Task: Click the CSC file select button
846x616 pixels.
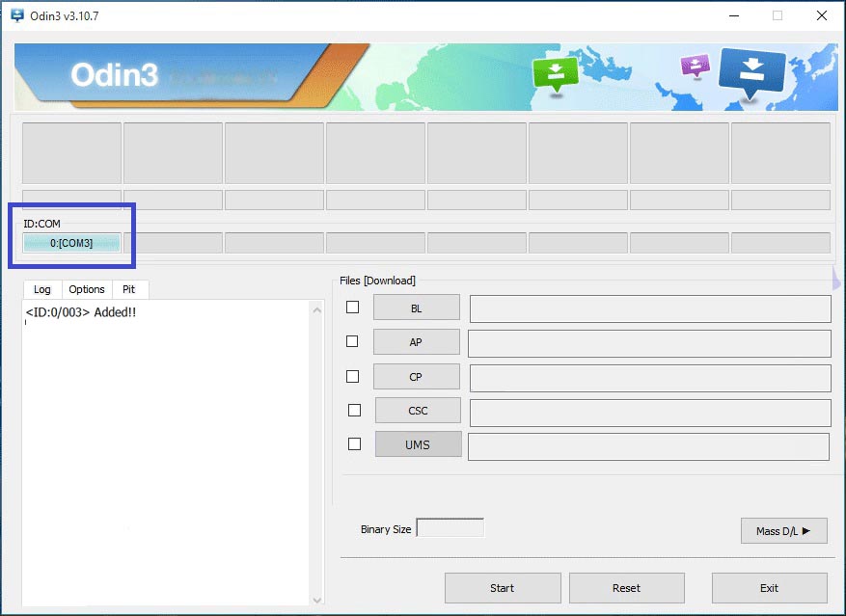Action: [x=418, y=411]
